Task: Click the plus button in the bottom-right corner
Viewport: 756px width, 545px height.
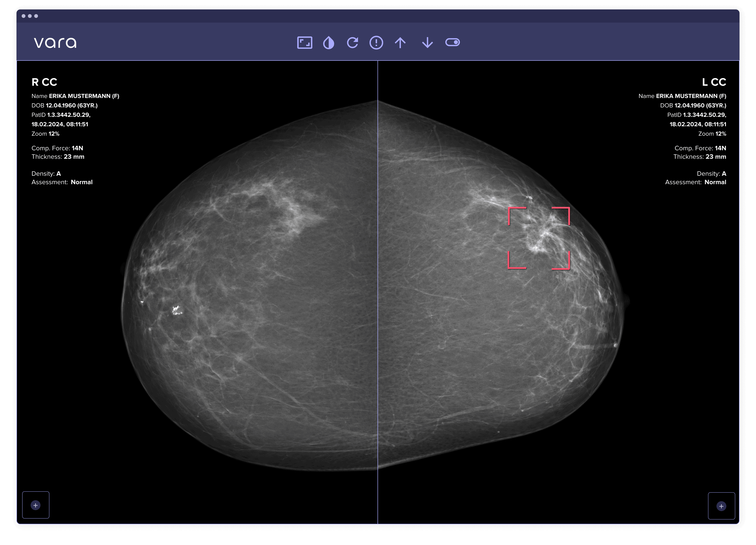Action: pyautogui.click(x=721, y=506)
